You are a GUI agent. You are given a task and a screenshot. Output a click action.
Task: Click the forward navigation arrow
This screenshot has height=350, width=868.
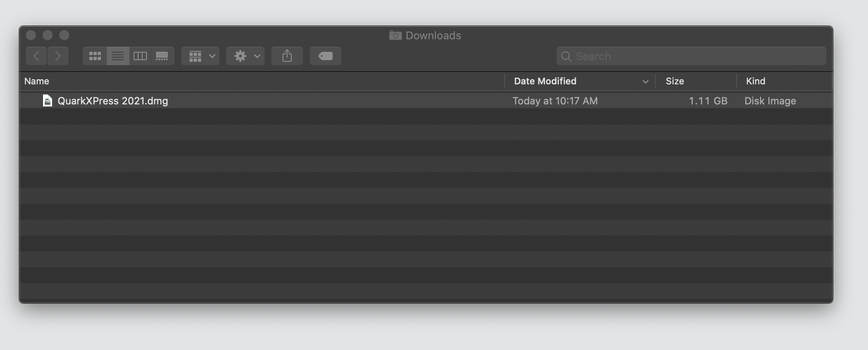pyautogui.click(x=58, y=56)
